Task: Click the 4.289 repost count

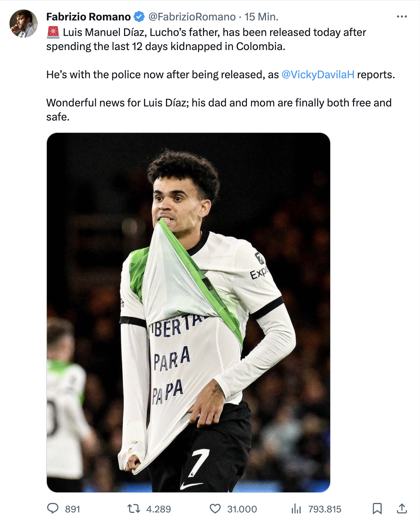Action: (159, 509)
